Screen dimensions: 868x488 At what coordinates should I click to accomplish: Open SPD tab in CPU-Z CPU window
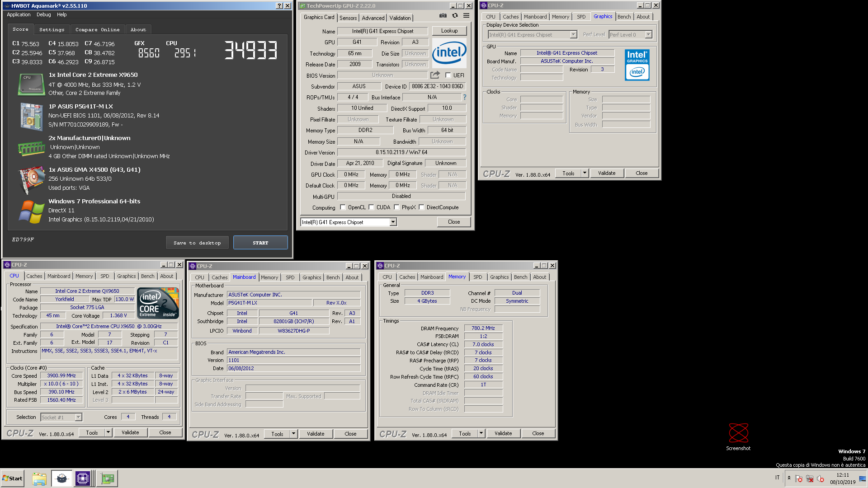pyautogui.click(x=105, y=276)
